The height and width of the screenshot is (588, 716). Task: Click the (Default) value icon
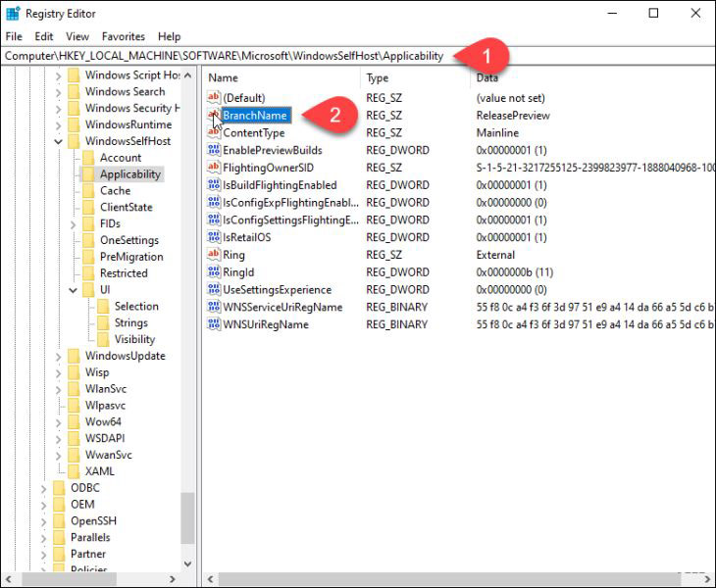coord(214,98)
